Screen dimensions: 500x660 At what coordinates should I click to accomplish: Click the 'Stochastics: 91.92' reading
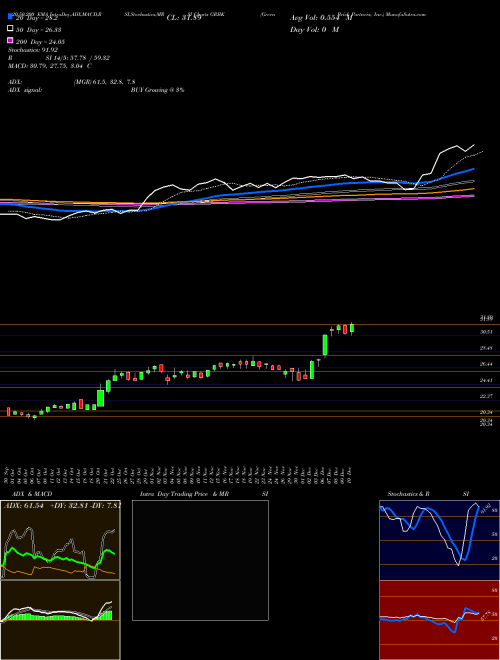click(33, 50)
